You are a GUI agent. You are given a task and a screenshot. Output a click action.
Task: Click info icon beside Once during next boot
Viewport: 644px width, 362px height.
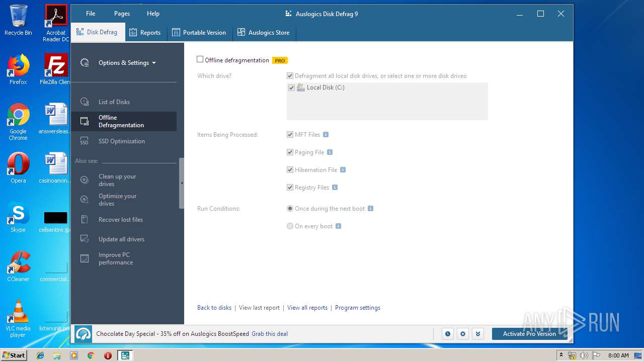coord(370,209)
